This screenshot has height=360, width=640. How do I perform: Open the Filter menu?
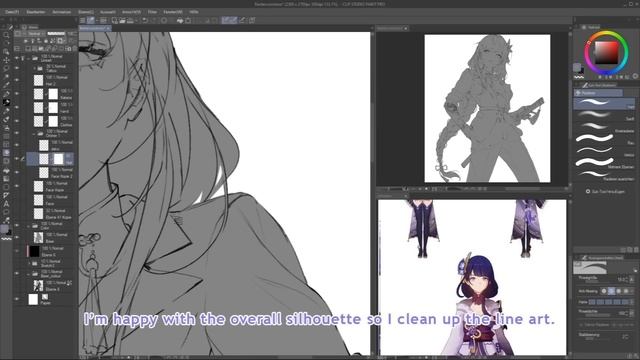point(152,12)
